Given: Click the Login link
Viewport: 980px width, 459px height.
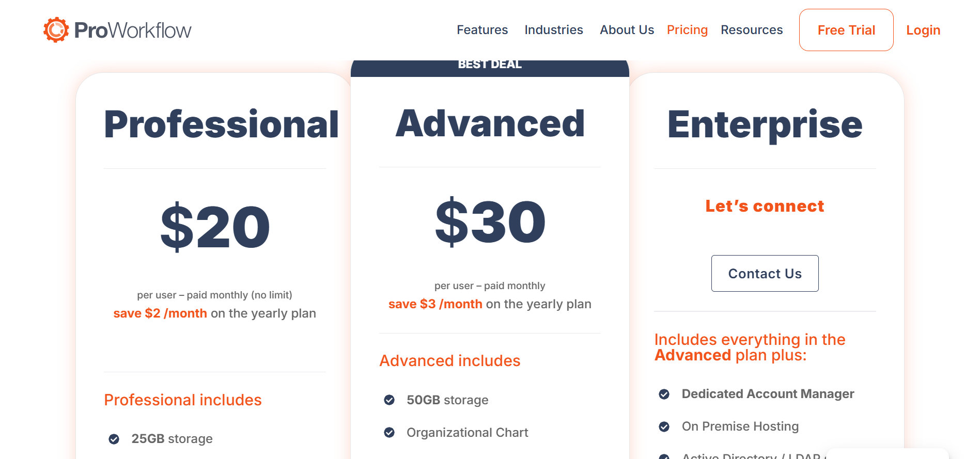Looking at the screenshot, I should pos(923,30).
